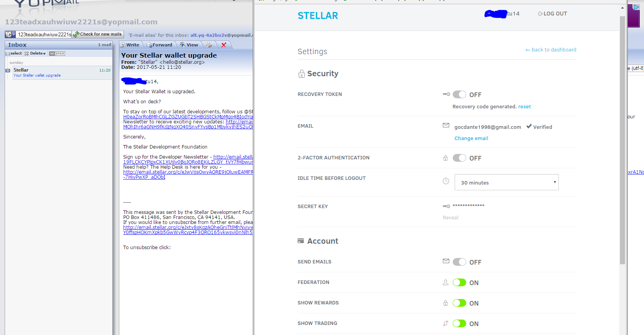Screen dimensions: 644x335
Task: Click Check for new mails button
Action: pos(98,34)
